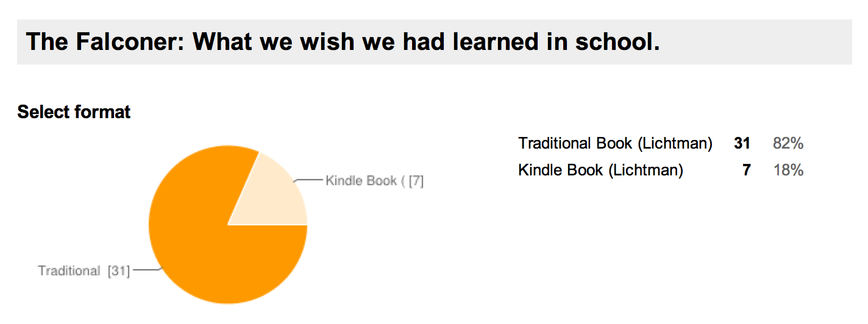Click the "Select format" question heading
868x324 pixels.
(74, 112)
